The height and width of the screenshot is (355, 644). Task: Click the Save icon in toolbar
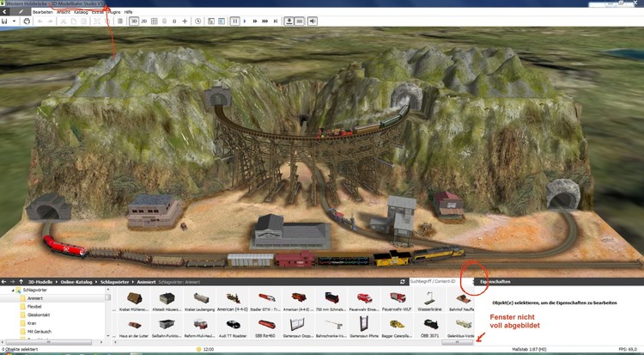click(5, 21)
